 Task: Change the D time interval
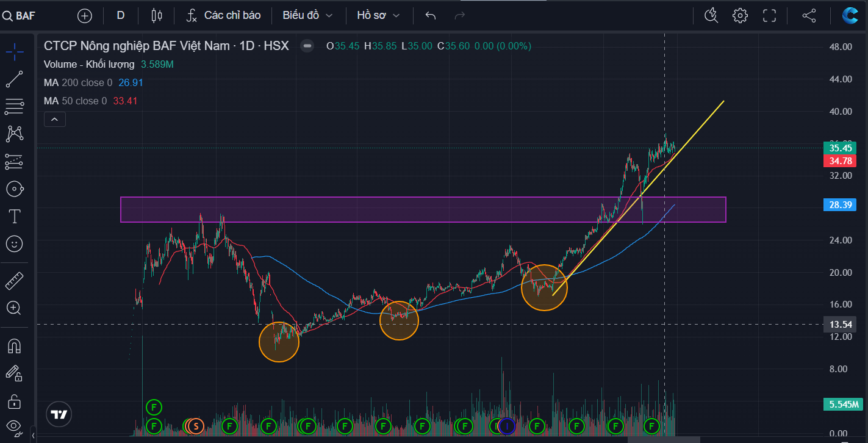(121, 15)
